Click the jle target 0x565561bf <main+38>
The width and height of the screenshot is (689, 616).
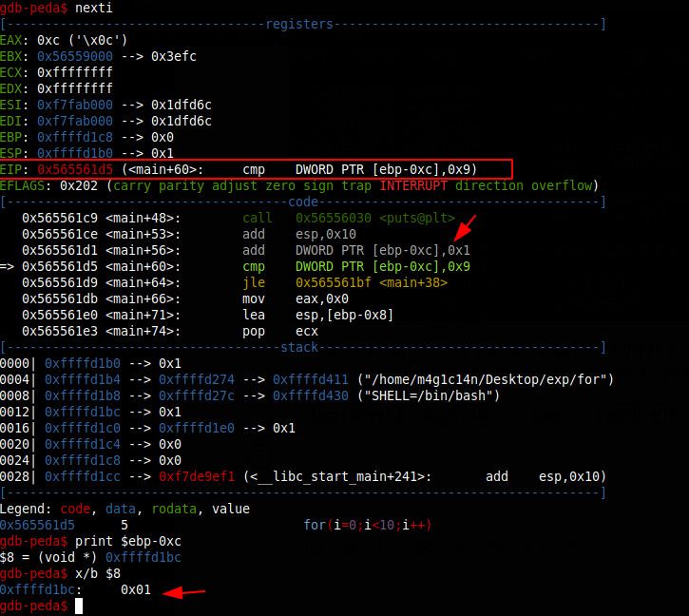coord(372,282)
